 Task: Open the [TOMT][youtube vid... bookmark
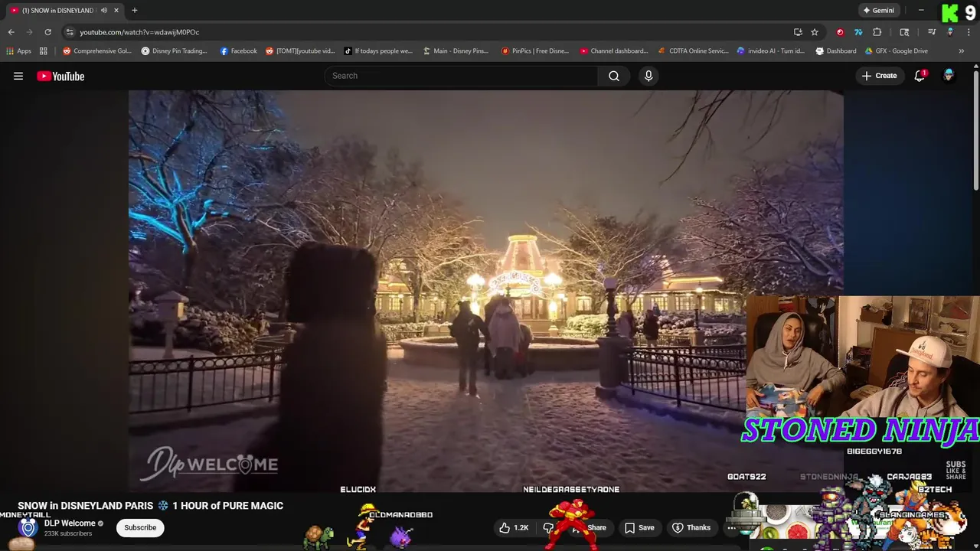[x=300, y=51]
